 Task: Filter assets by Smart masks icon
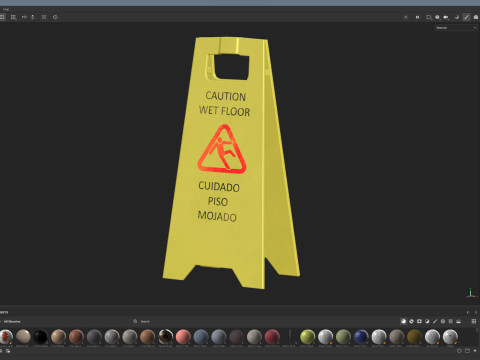(419, 321)
